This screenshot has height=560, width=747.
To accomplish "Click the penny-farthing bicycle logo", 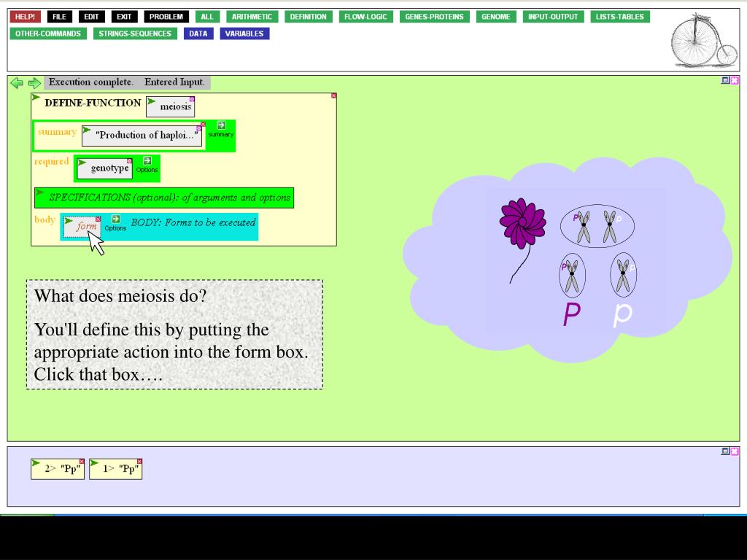I will click(704, 42).
